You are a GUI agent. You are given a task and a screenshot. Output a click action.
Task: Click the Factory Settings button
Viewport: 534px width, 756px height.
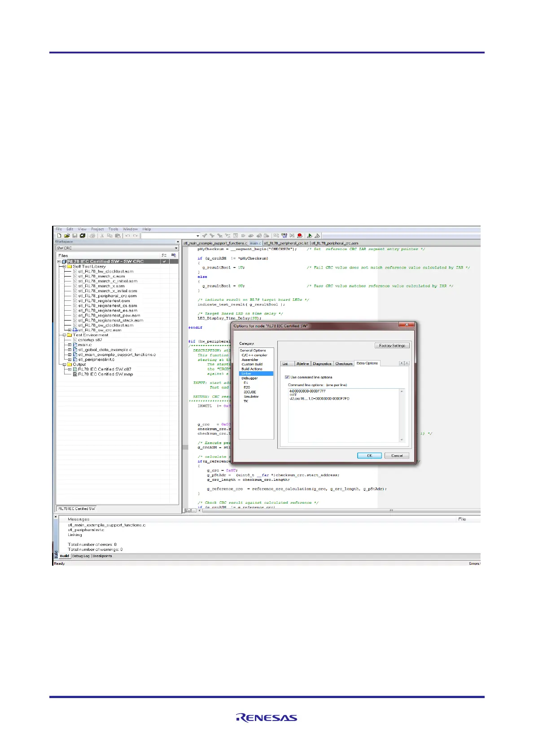(392, 346)
